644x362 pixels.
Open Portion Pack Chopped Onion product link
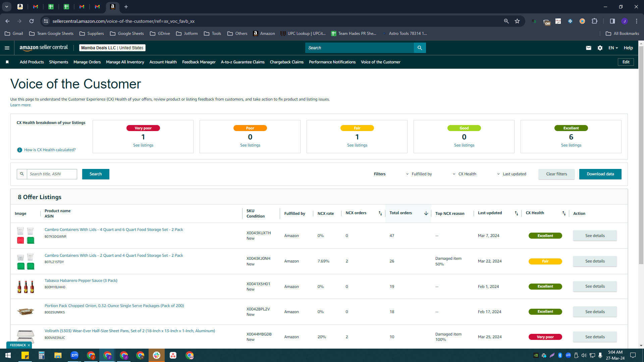pos(114,306)
